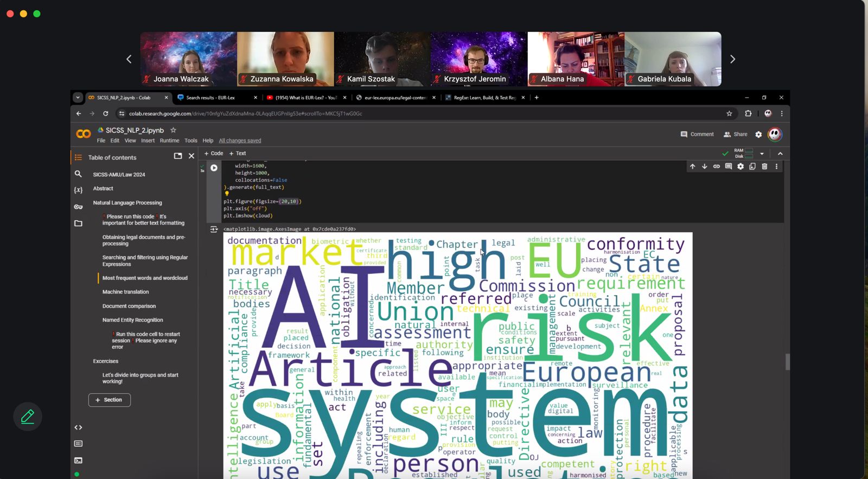Image resolution: width=868 pixels, height=479 pixels.
Task: Switch to RegExr browser tab
Action: pyautogui.click(x=484, y=98)
